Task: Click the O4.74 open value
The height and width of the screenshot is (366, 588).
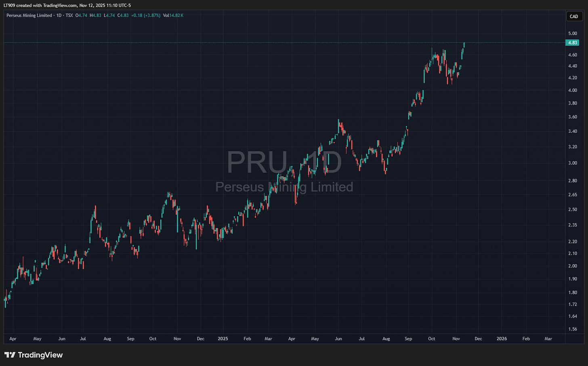Action: pos(82,15)
